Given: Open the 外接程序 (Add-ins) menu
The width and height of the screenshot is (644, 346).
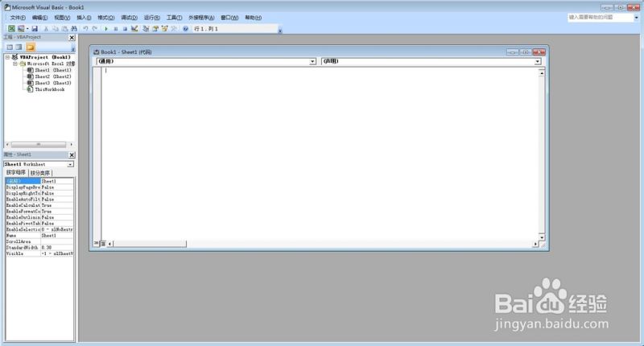Looking at the screenshot, I should [201, 18].
